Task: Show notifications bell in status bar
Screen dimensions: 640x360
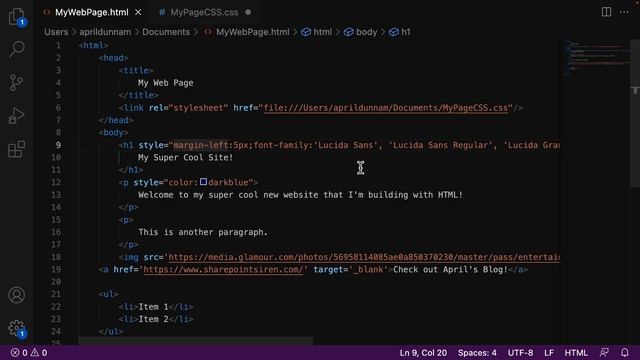Action: point(624,352)
